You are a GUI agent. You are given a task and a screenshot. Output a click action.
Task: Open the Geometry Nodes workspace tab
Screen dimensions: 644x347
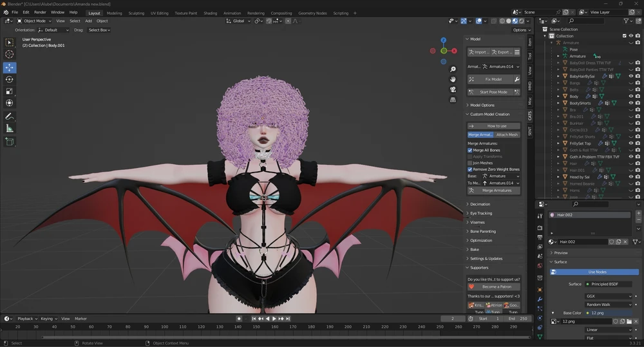312,13
